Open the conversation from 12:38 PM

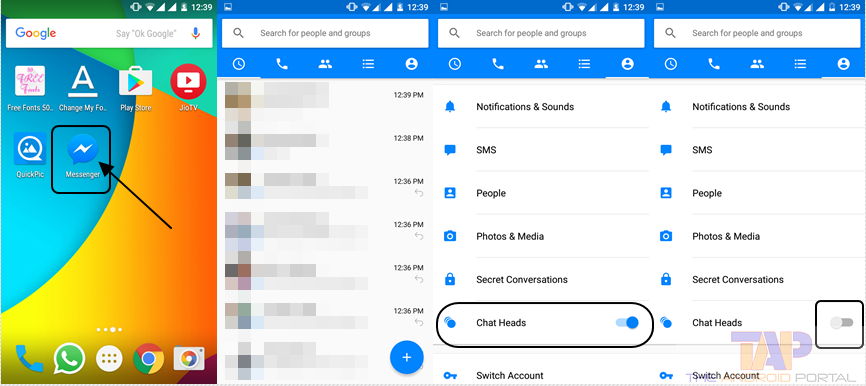tap(325, 145)
